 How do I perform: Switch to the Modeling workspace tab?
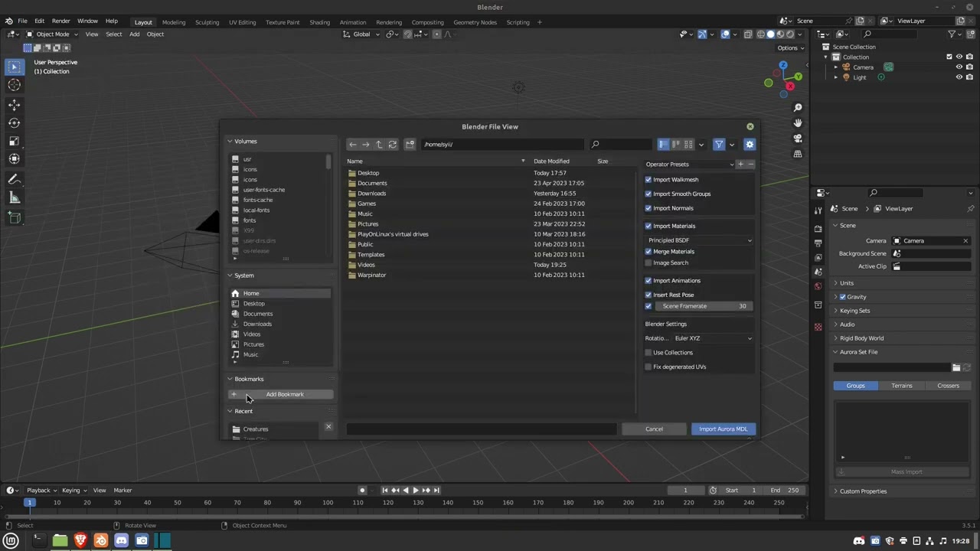174,22
